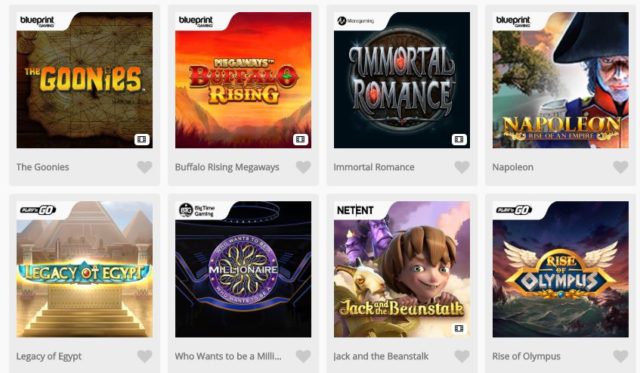This screenshot has width=640, height=373.
Task: Click the Who Wants to be a Milli... title
Action: click(x=228, y=356)
